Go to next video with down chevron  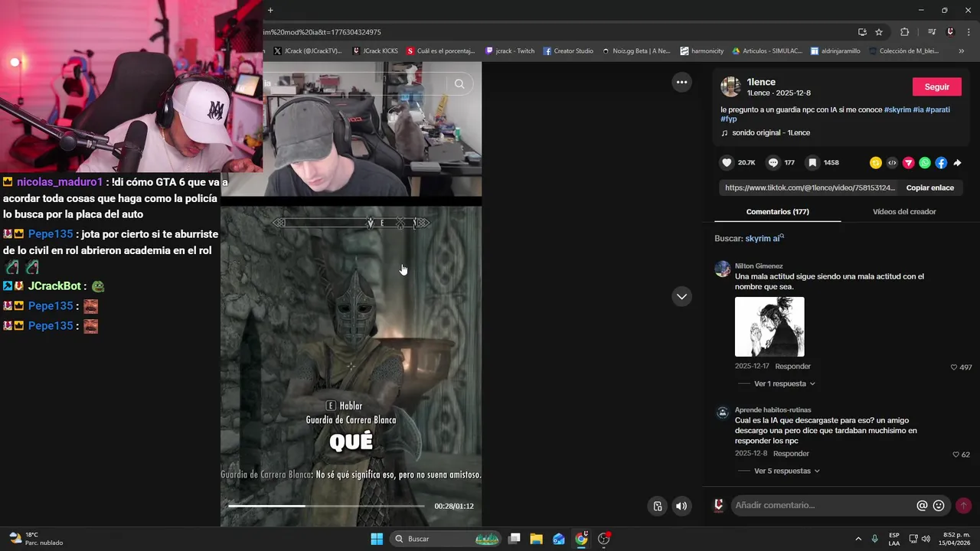(x=681, y=296)
